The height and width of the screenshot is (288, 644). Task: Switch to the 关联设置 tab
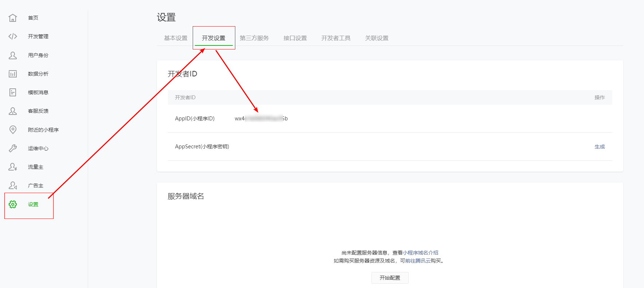pyautogui.click(x=377, y=38)
